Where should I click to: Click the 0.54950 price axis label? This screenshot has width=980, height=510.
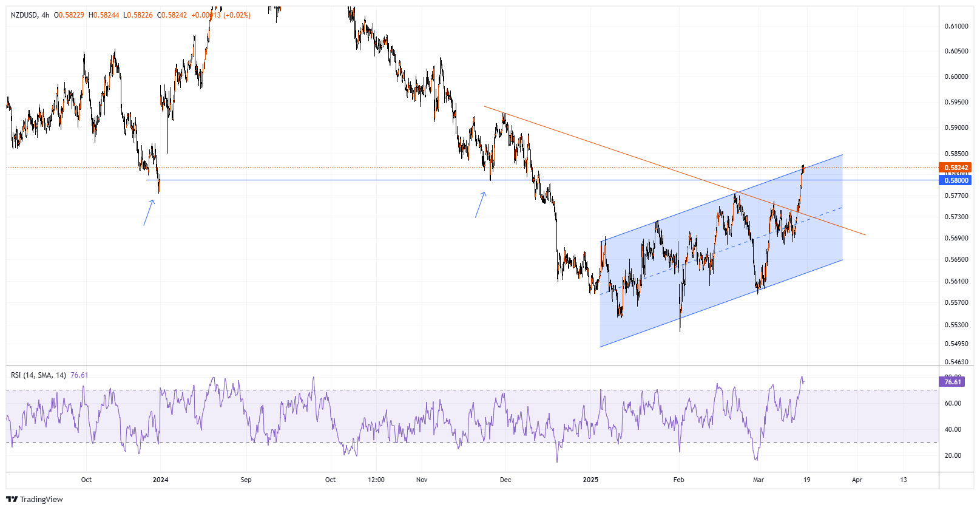[x=956, y=344]
